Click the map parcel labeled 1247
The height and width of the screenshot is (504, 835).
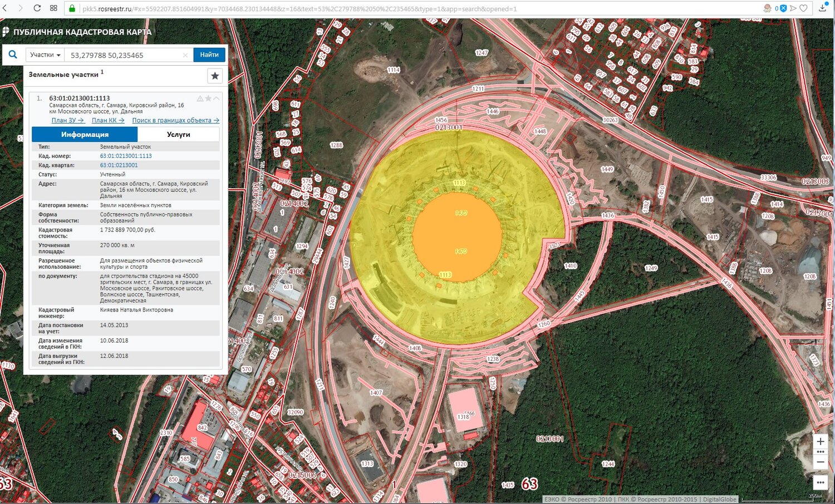click(482, 53)
